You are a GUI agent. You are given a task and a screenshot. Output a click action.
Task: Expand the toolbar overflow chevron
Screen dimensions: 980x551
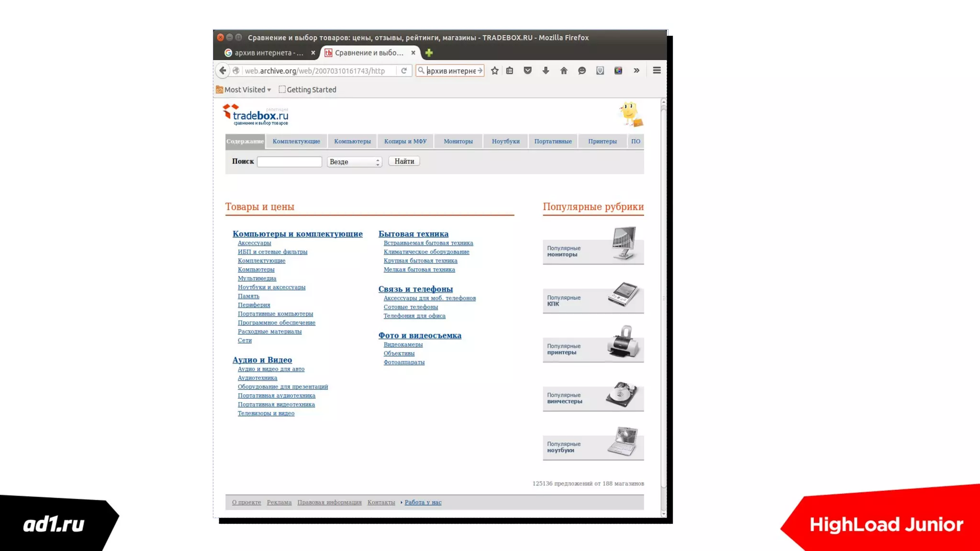[636, 71]
